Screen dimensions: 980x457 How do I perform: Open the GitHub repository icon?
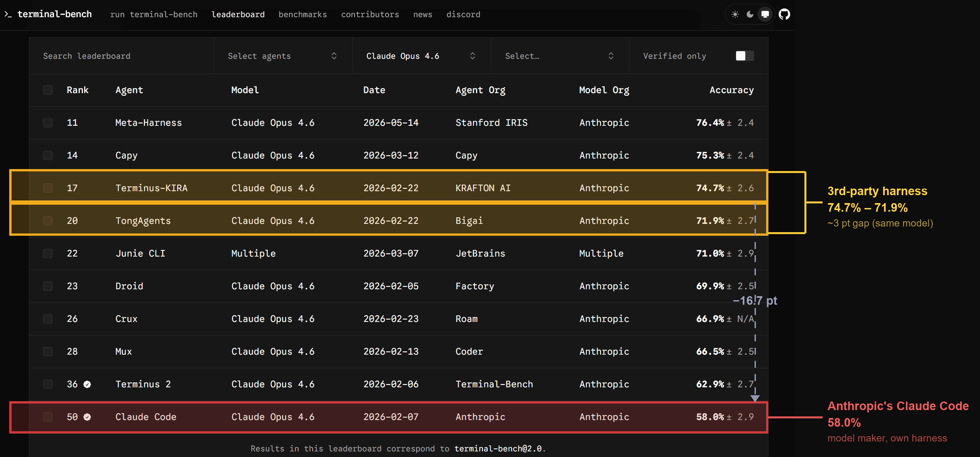[x=784, y=15]
